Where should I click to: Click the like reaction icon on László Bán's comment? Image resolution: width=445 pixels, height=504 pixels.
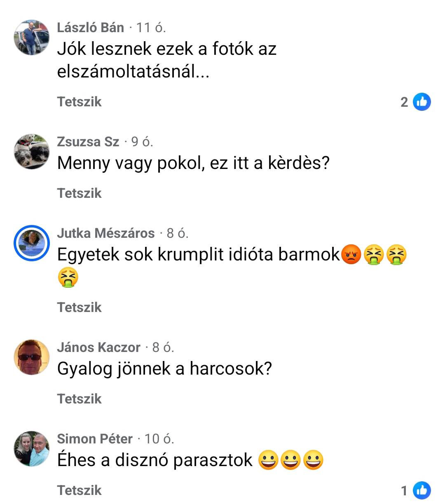pos(422,101)
